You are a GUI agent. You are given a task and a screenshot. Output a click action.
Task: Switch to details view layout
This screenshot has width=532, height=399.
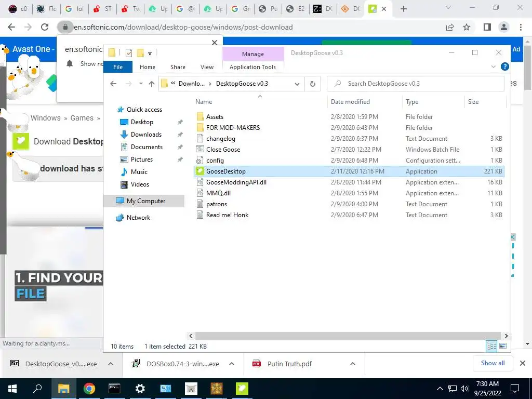[x=491, y=346]
